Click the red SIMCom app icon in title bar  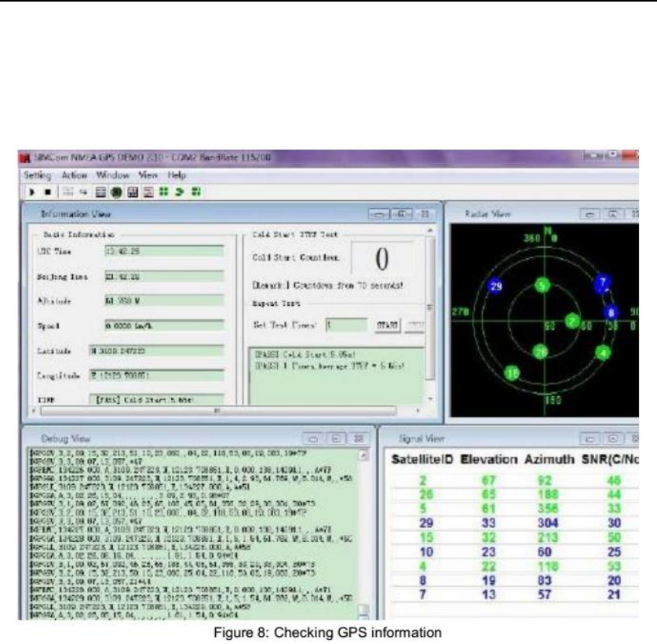[25, 158]
